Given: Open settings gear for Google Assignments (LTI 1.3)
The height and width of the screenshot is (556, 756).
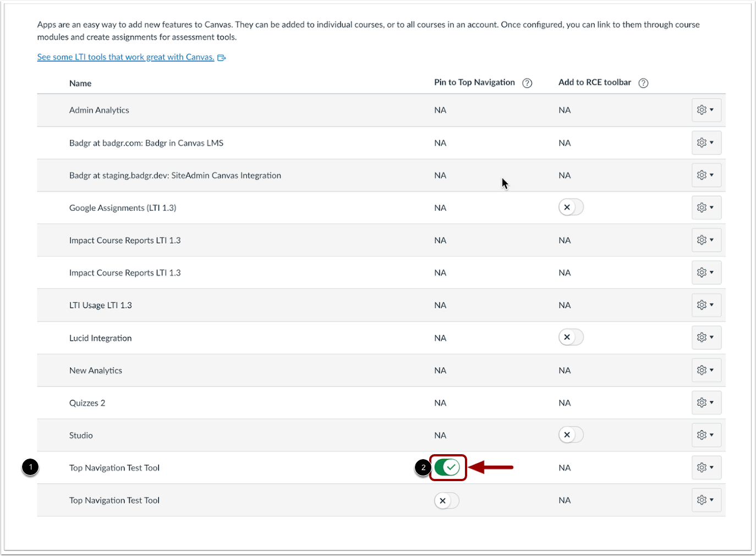Looking at the screenshot, I should coord(706,208).
